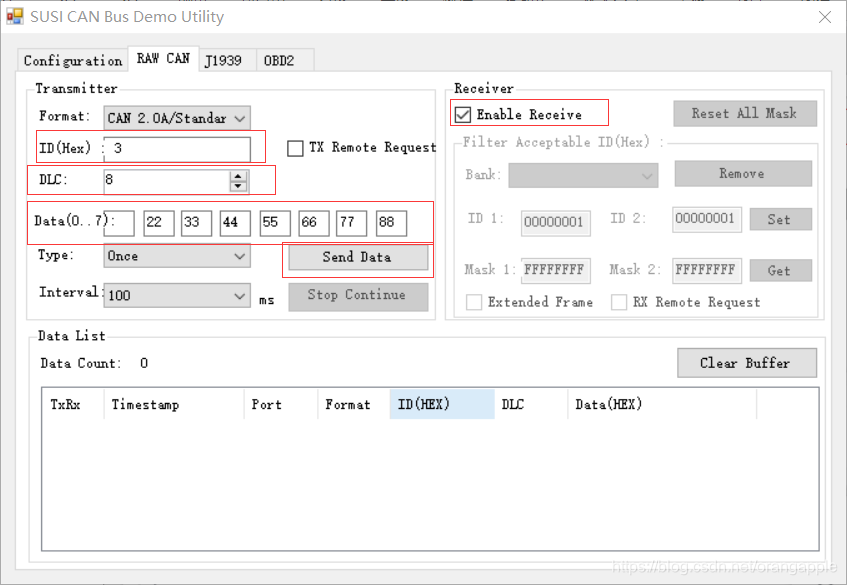Click the Clear Buffer button
Image resolution: width=847 pixels, height=585 pixels.
[x=747, y=363]
